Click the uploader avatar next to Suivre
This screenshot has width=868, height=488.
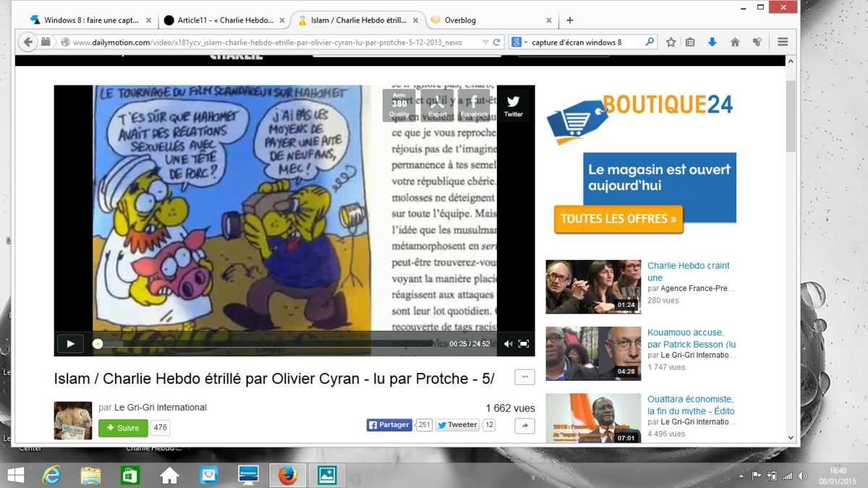pyautogui.click(x=73, y=421)
